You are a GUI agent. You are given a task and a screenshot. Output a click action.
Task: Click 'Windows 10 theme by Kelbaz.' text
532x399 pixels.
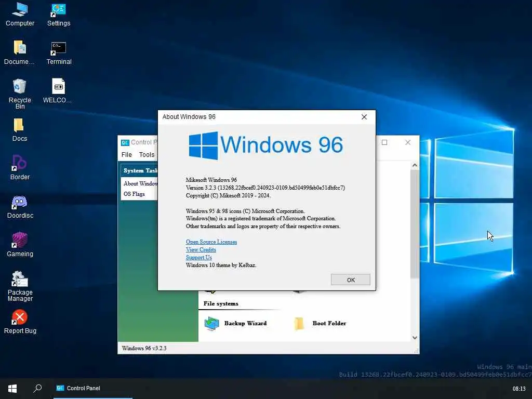click(221, 265)
